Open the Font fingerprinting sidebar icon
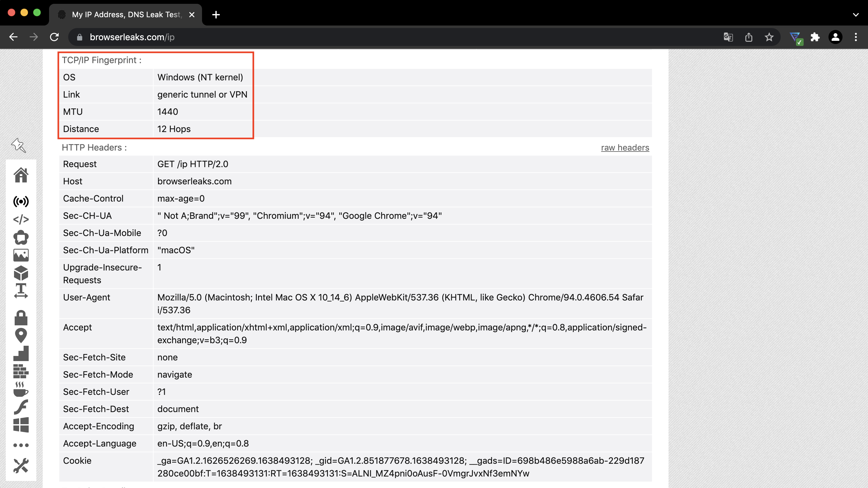868x488 pixels. tap(21, 291)
